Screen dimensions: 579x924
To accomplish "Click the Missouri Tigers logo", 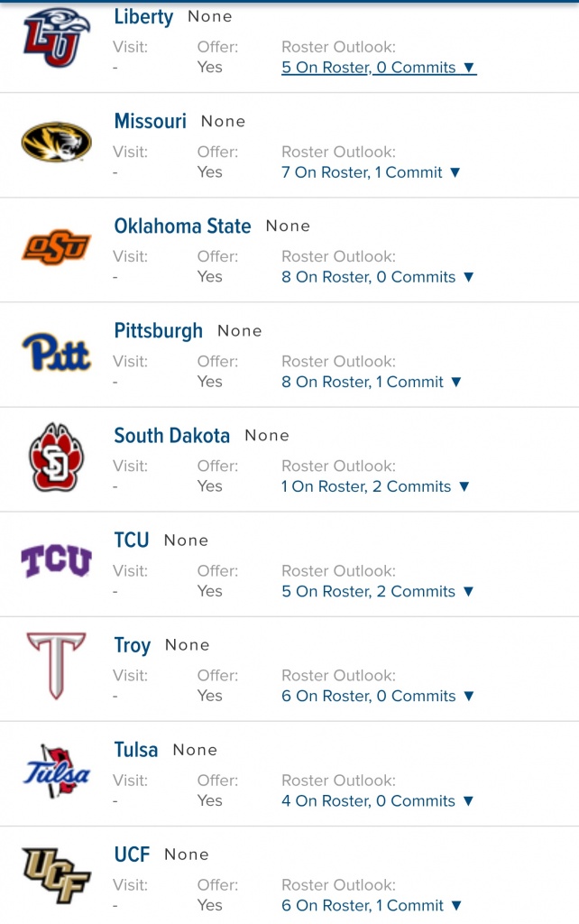I will [x=56, y=142].
